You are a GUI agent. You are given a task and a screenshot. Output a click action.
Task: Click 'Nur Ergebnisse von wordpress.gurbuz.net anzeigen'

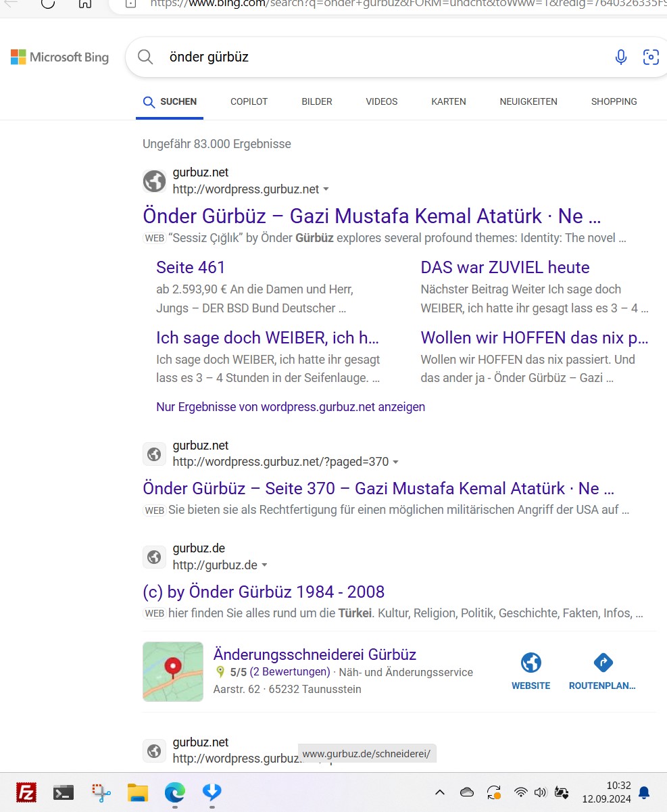coord(291,407)
